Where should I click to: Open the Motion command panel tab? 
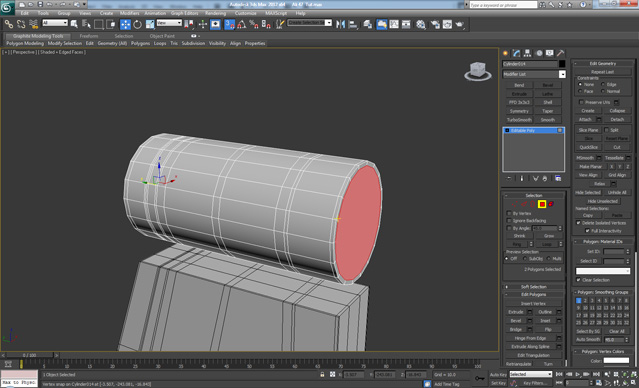click(539, 53)
